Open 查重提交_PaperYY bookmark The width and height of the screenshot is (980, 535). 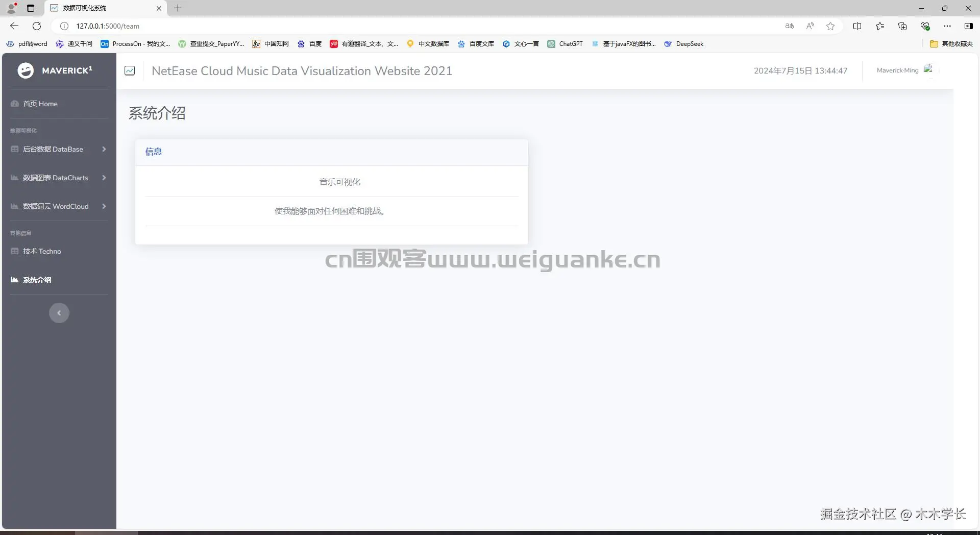tap(211, 44)
